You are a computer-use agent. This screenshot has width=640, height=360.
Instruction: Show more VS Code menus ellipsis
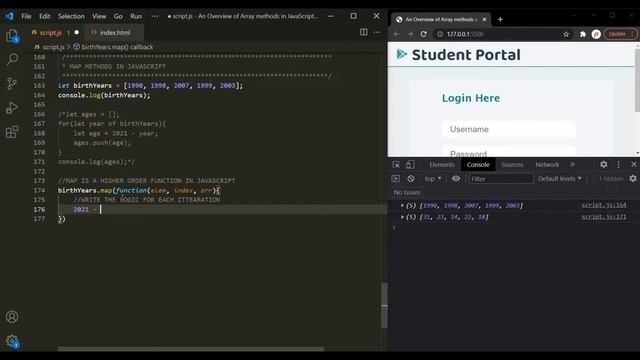(x=154, y=16)
